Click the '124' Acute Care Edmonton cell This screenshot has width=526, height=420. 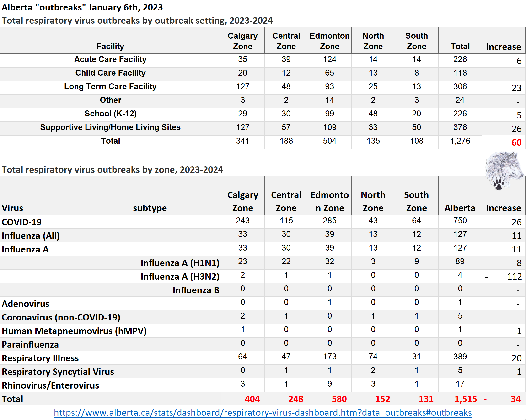(330, 59)
